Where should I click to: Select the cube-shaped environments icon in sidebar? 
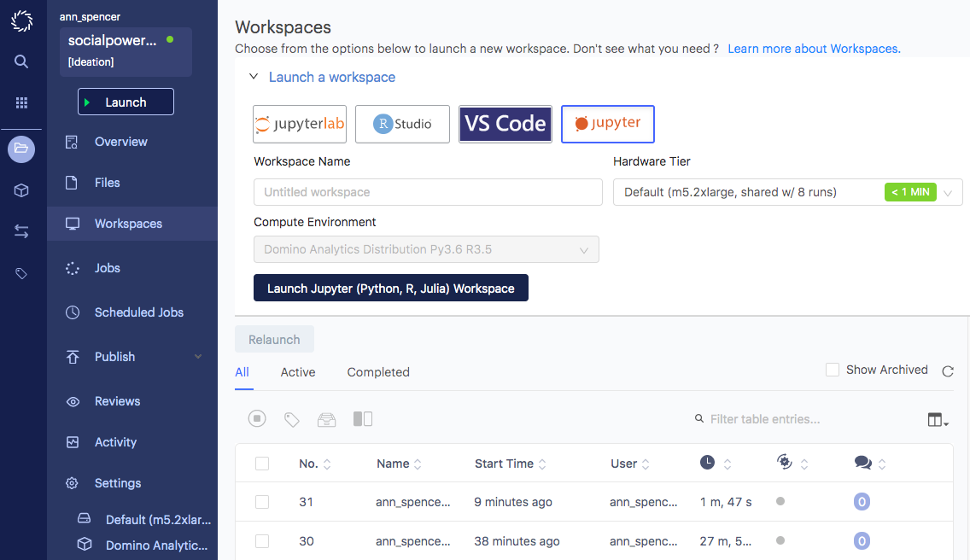pyautogui.click(x=21, y=190)
